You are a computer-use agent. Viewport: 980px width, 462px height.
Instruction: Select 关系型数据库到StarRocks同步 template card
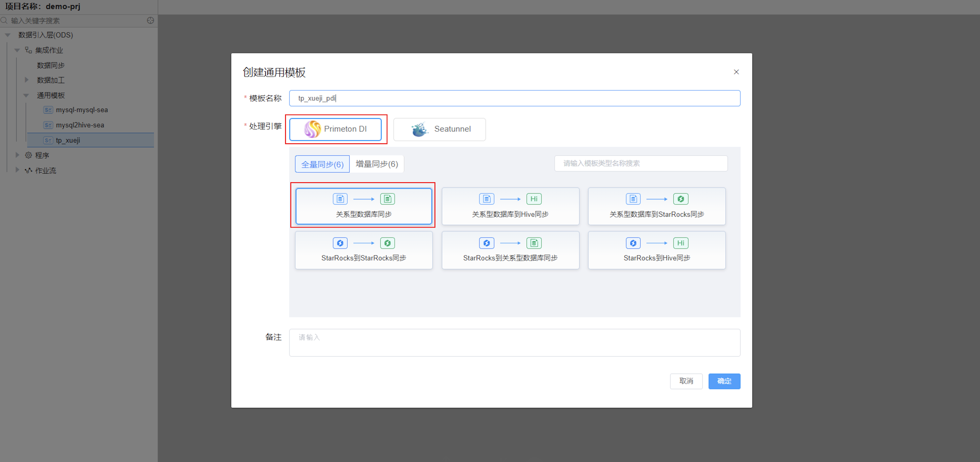coord(656,206)
